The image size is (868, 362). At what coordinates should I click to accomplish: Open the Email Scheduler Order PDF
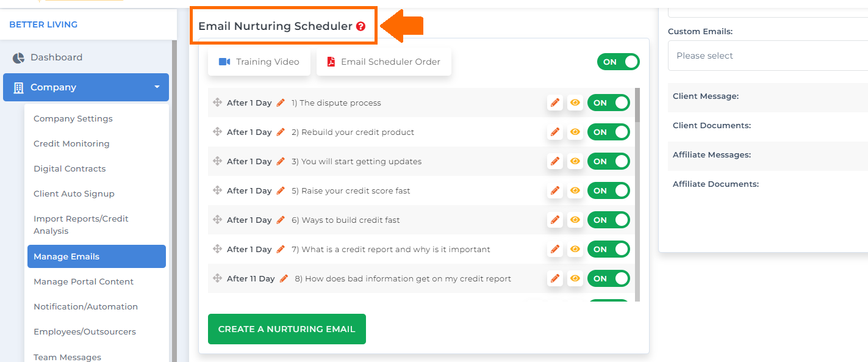coord(384,62)
